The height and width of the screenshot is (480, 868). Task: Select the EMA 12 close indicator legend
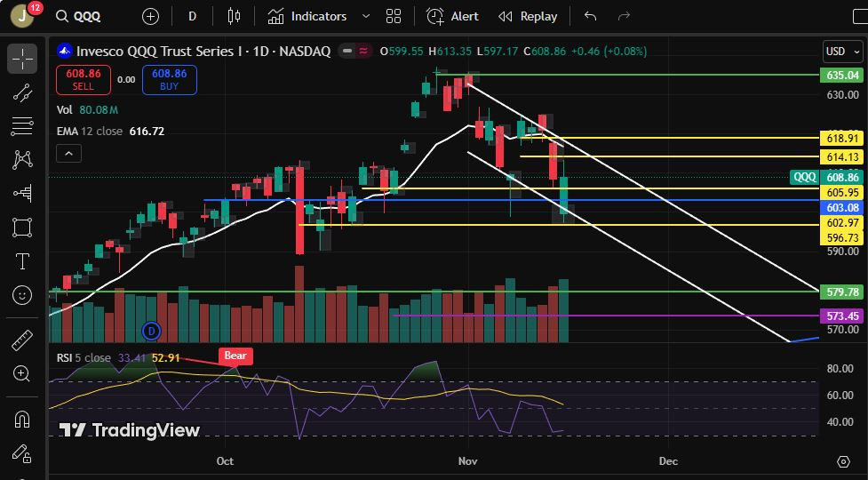pyautogui.click(x=110, y=132)
